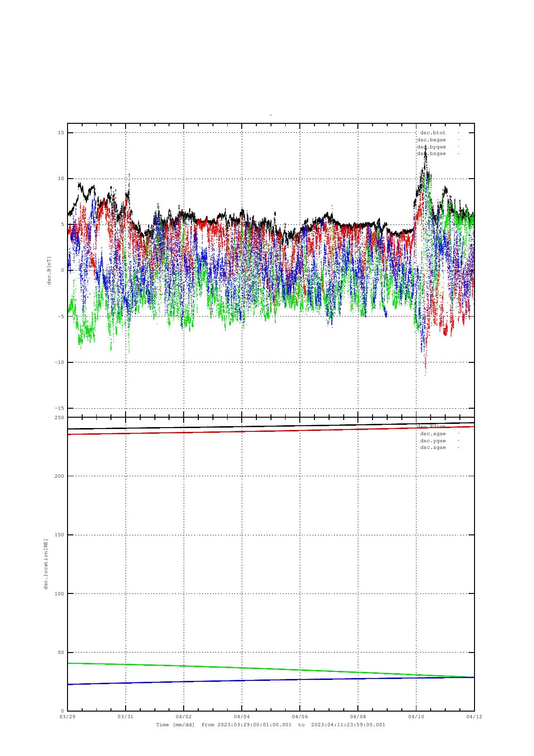Click the dsc.bygse legend entry
The height and width of the screenshot is (756, 534).
(x=431, y=147)
